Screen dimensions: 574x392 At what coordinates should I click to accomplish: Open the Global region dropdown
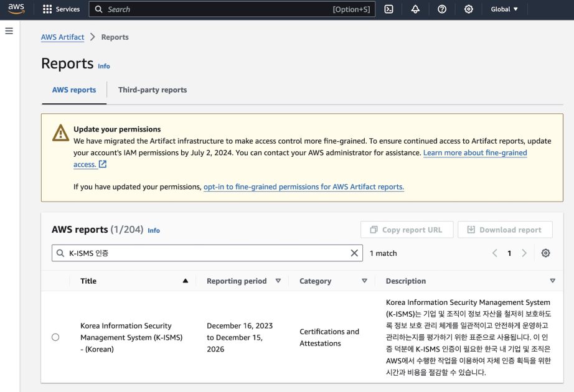tap(503, 9)
